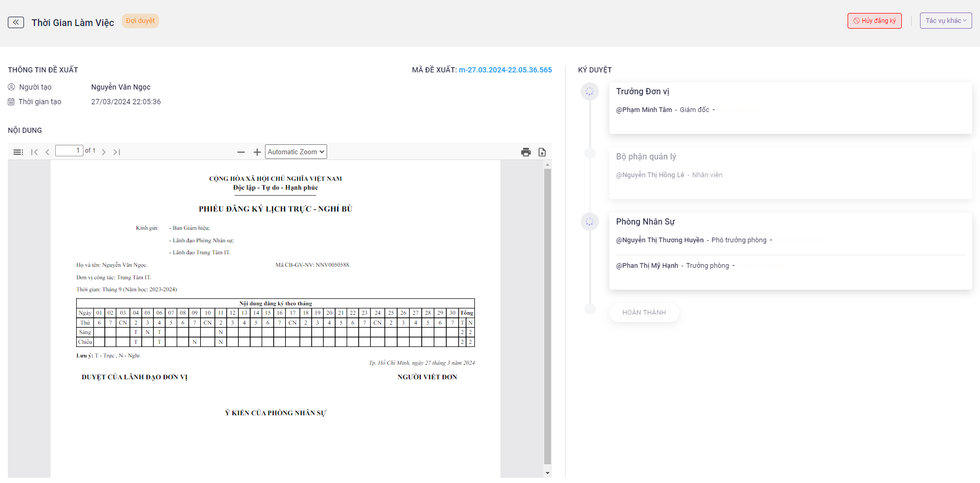980x483 pixels.
Task: Zoom out with the minus icon
Action: click(x=241, y=152)
